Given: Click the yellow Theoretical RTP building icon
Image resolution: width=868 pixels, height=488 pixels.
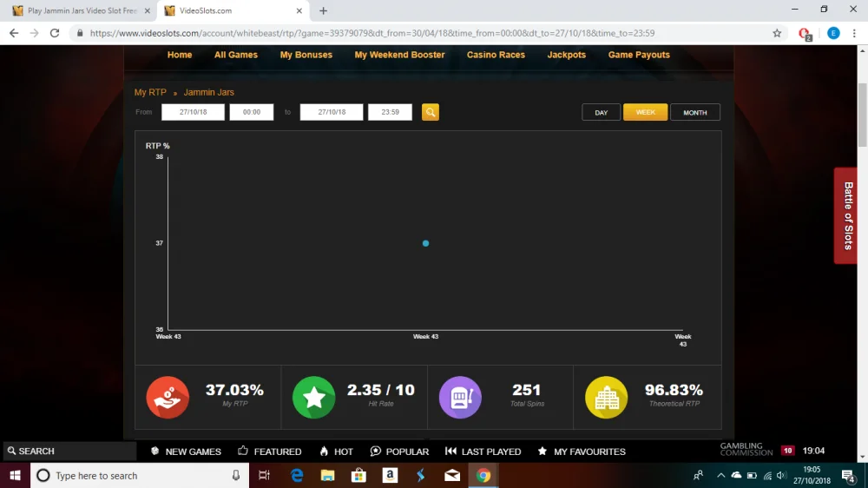Looking at the screenshot, I should coord(606,397).
